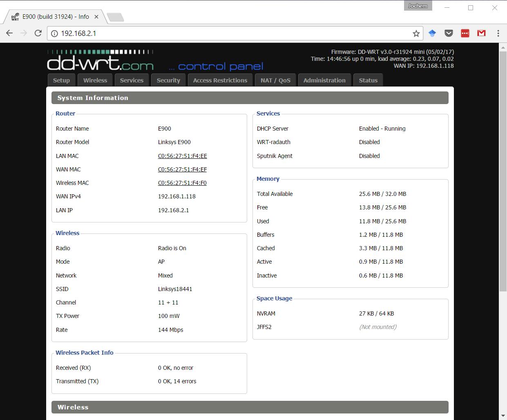This screenshot has width=507, height=420.
Task: Click the Channel value 11 + 11
Action: (x=168, y=302)
